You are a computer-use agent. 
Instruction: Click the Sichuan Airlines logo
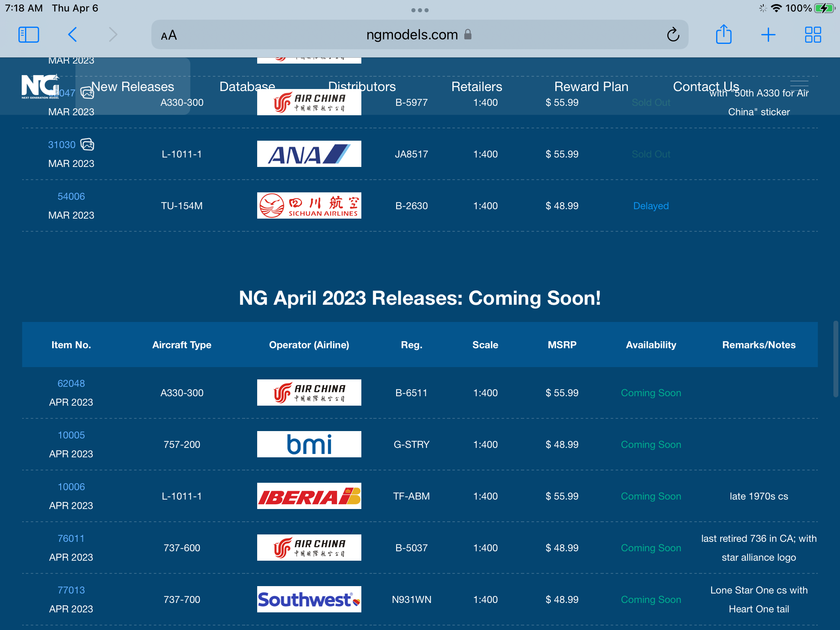point(309,205)
